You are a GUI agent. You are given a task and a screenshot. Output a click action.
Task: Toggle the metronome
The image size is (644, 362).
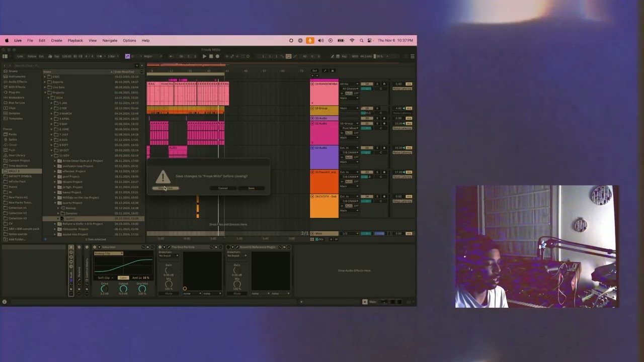100,56
